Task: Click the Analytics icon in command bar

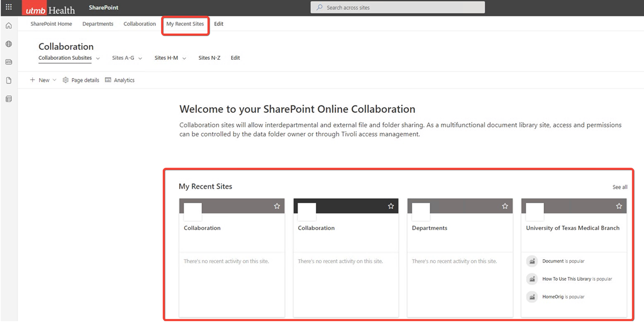Action: point(108,81)
